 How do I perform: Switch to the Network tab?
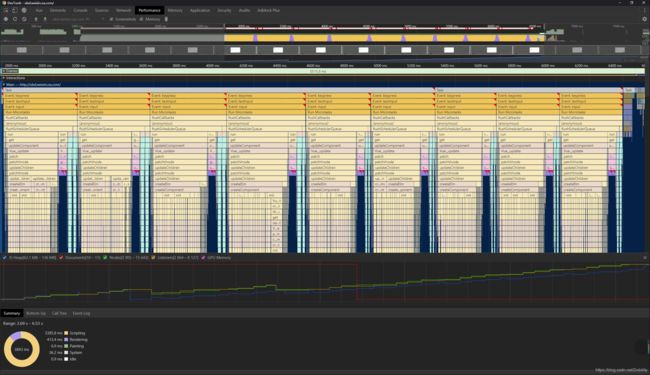123,10
